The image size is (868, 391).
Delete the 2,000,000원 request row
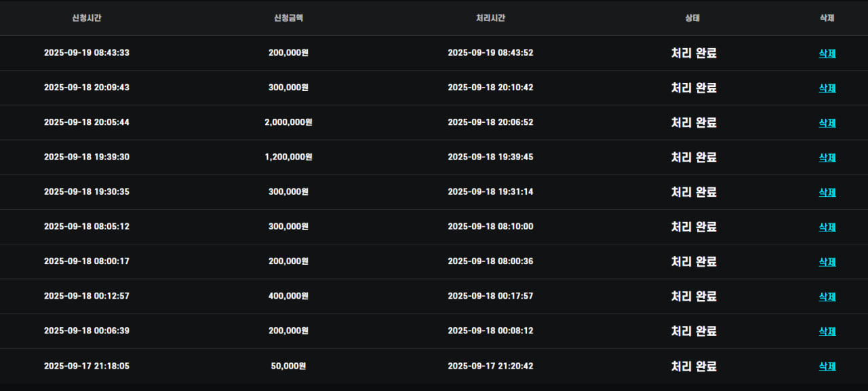coord(827,123)
